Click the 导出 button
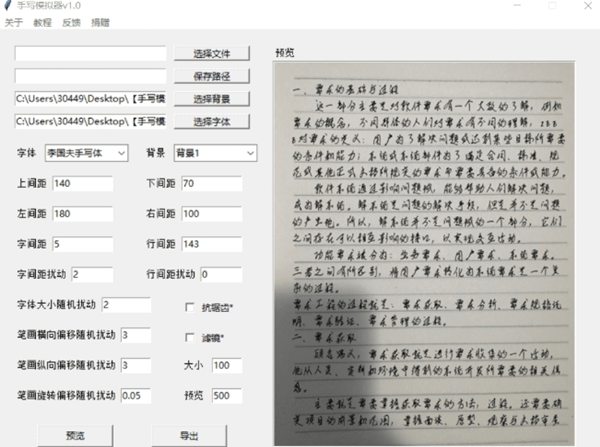Viewport: 600px width, 447px height. point(189,436)
